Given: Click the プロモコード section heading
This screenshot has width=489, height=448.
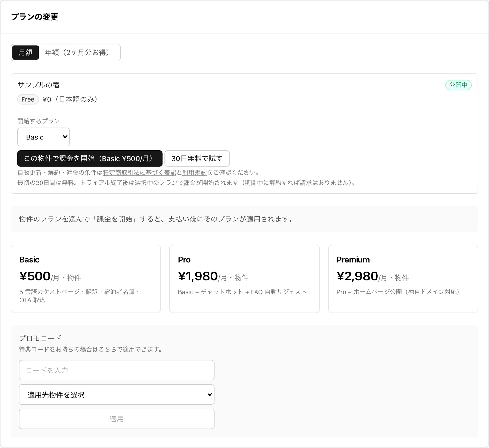Looking at the screenshot, I should point(40,338).
